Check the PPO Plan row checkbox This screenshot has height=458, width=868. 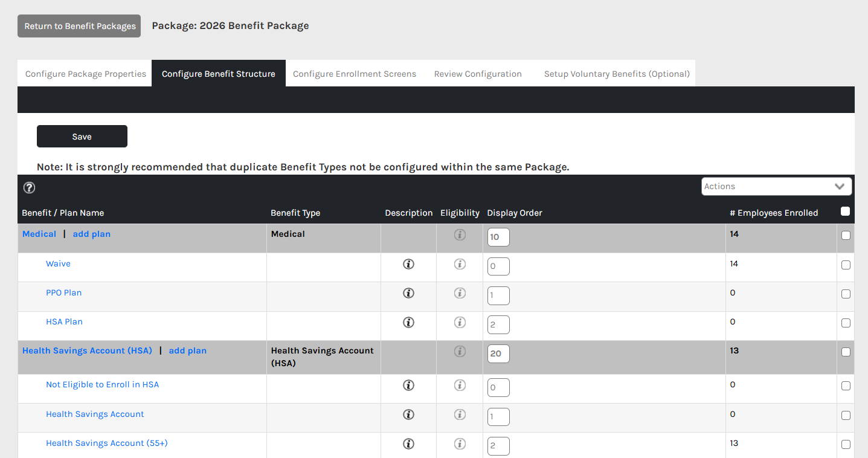(x=846, y=294)
